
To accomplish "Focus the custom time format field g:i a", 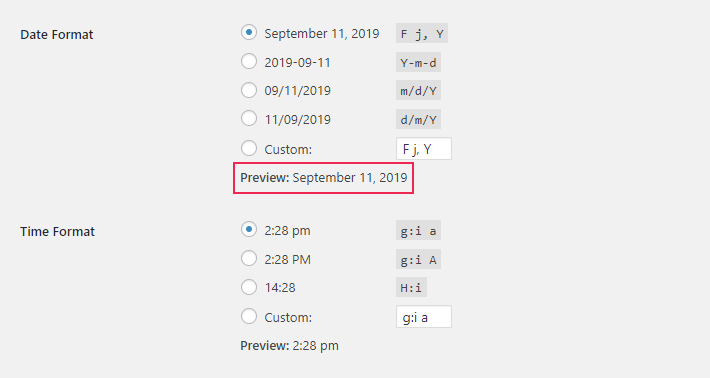I will click(x=424, y=317).
